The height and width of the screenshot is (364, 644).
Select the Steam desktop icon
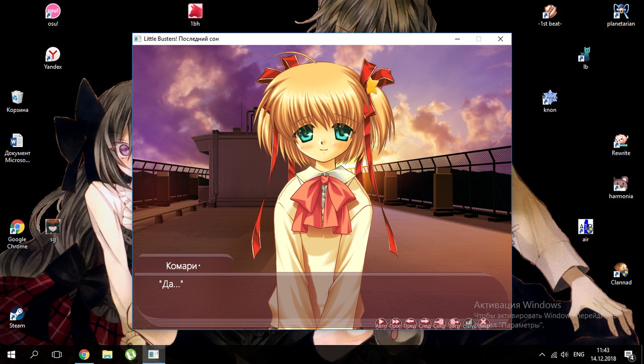(17, 317)
